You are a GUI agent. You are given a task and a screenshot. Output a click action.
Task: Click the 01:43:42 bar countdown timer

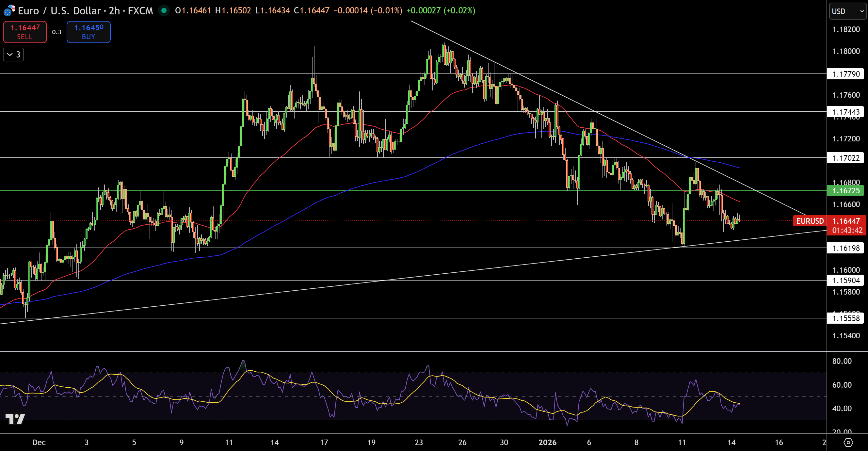(847, 230)
